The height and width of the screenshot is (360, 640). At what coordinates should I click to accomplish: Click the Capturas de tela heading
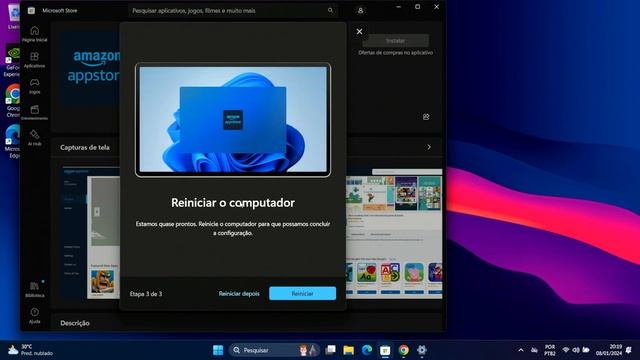[x=84, y=147]
